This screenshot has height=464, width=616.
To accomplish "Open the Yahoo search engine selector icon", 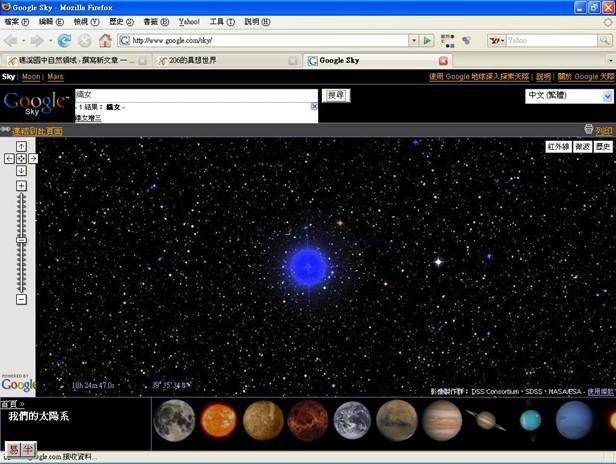I will point(496,40).
